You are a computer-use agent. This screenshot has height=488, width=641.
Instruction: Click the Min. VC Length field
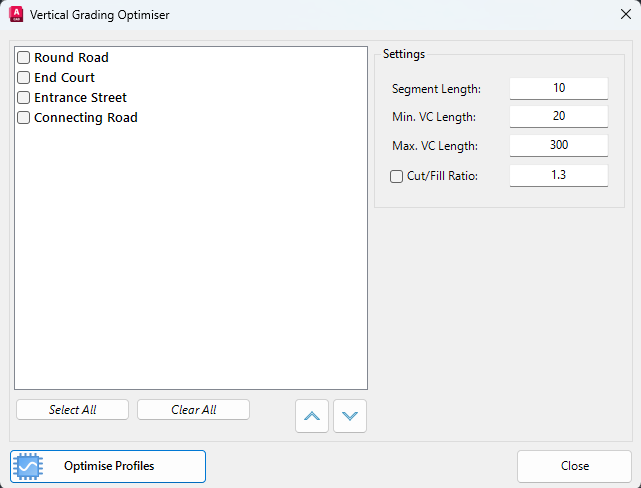coord(559,116)
